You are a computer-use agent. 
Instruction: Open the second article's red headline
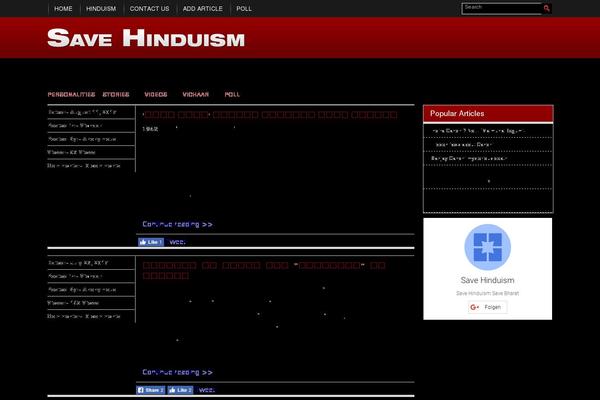pyautogui.click(x=264, y=270)
